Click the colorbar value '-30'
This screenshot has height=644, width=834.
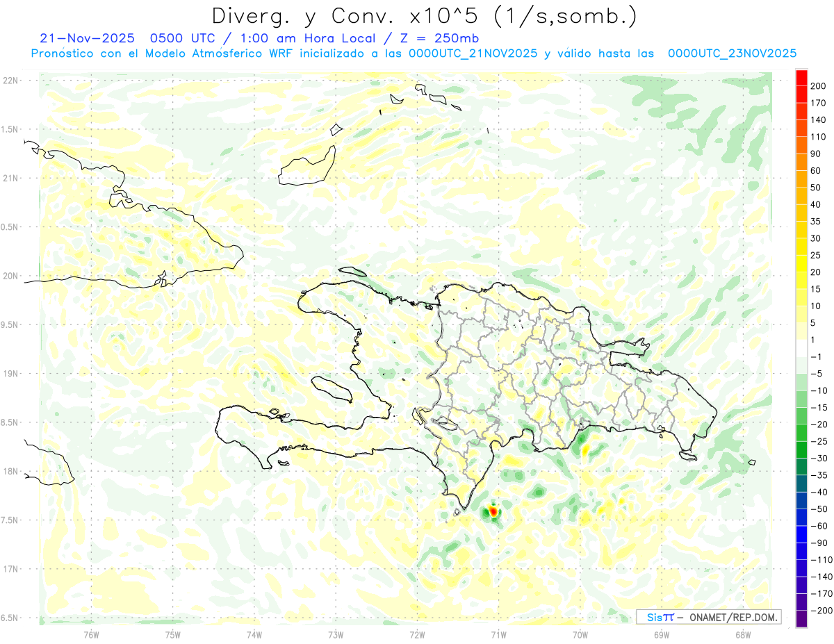819,459
